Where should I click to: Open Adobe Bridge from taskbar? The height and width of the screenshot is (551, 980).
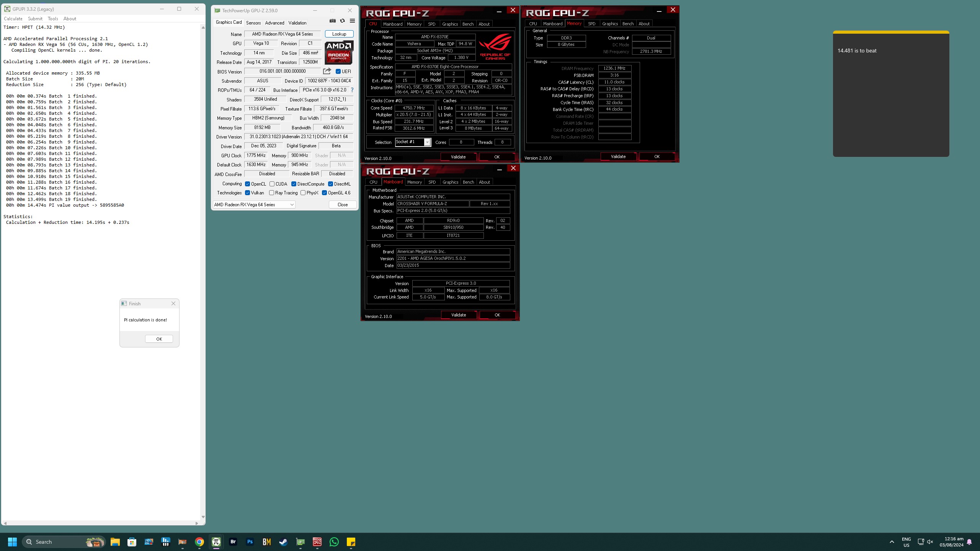233,542
